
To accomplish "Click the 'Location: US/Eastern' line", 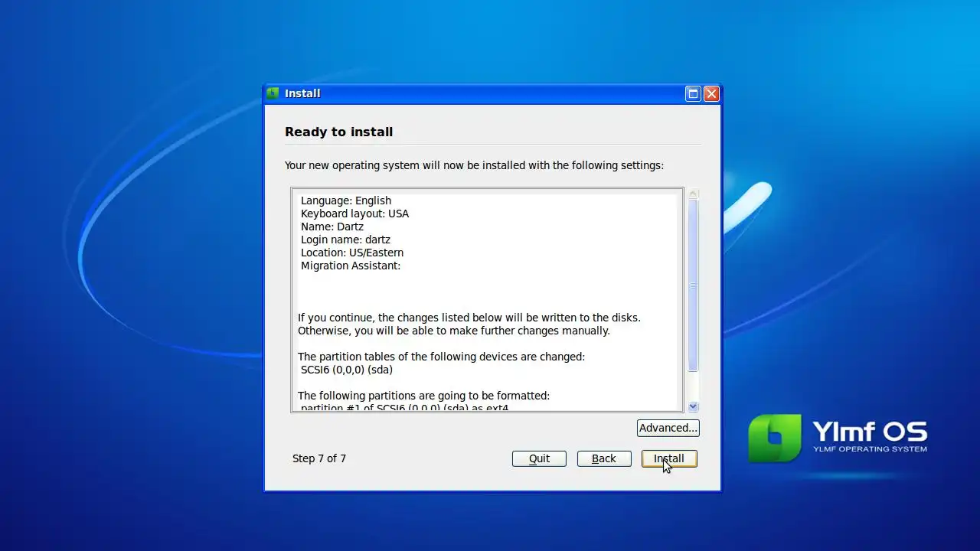I will click(x=352, y=253).
